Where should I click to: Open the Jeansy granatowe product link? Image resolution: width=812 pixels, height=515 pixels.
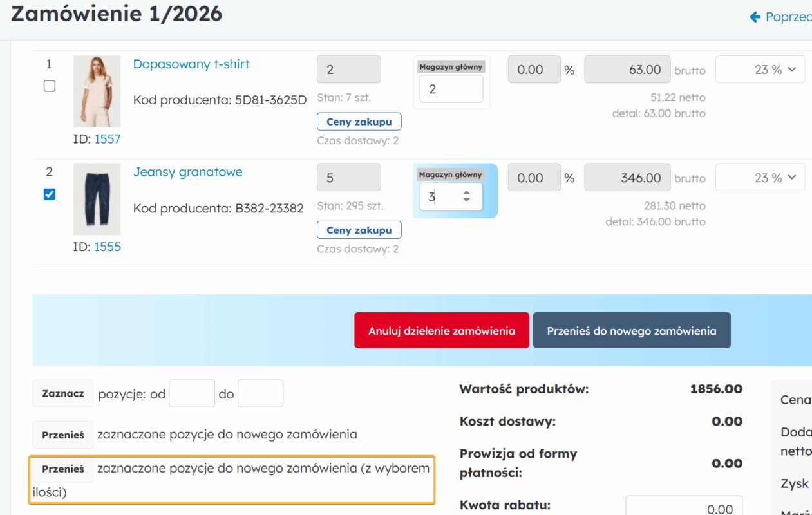(x=188, y=173)
